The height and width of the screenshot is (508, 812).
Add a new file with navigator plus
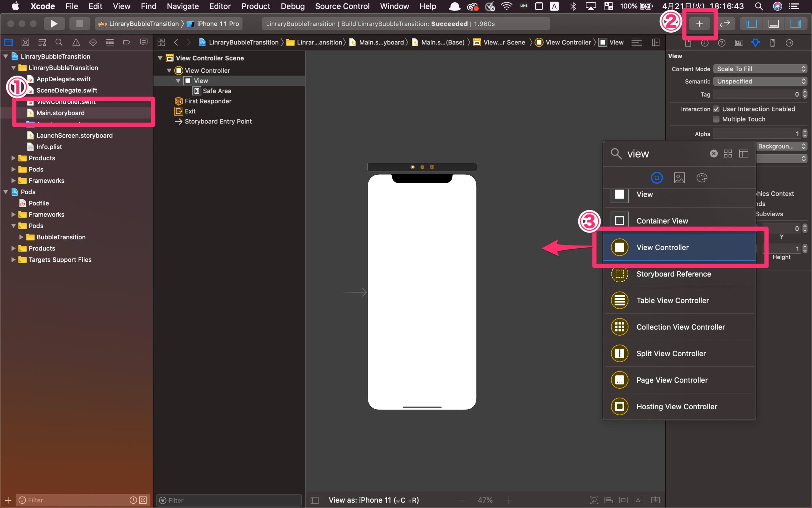pos(8,500)
